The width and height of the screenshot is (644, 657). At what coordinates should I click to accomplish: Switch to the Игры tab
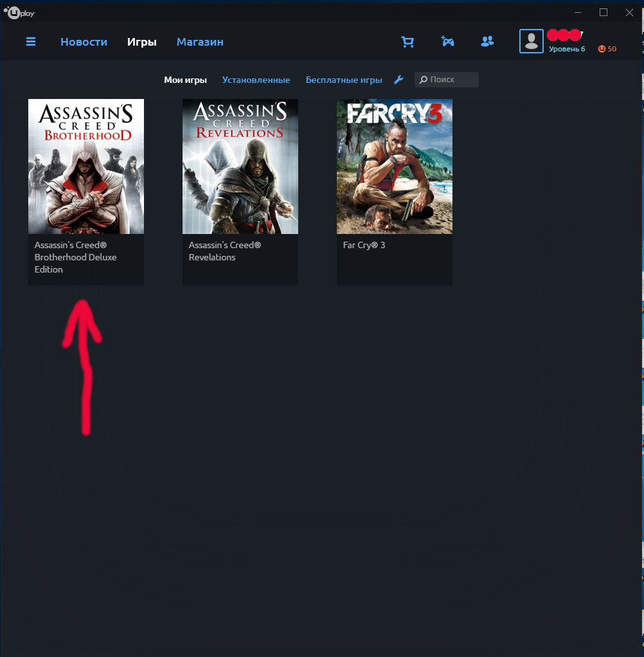click(141, 42)
